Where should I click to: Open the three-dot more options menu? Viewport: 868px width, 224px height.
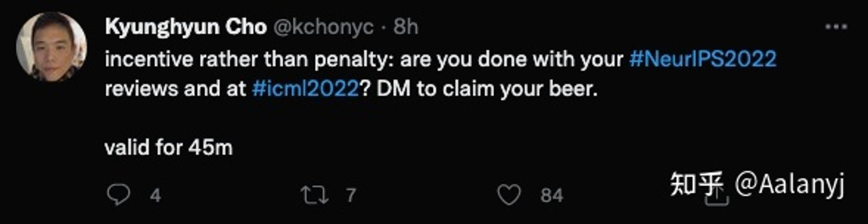836,27
